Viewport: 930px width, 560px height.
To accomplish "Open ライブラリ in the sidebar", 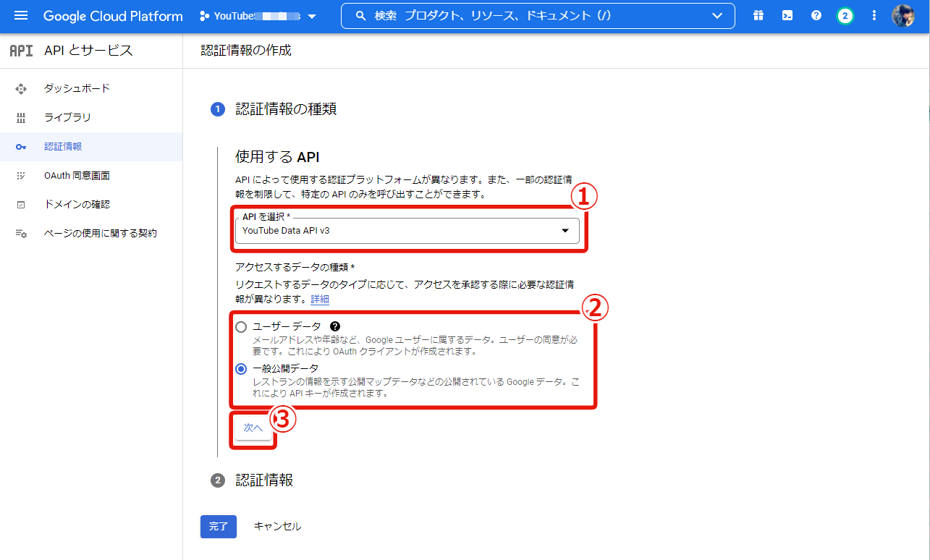I will [67, 117].
